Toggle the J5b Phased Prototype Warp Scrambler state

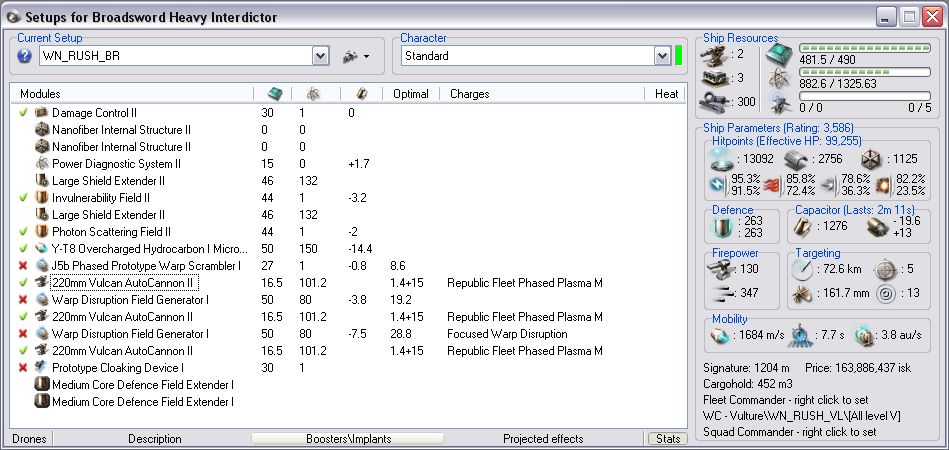24,266
